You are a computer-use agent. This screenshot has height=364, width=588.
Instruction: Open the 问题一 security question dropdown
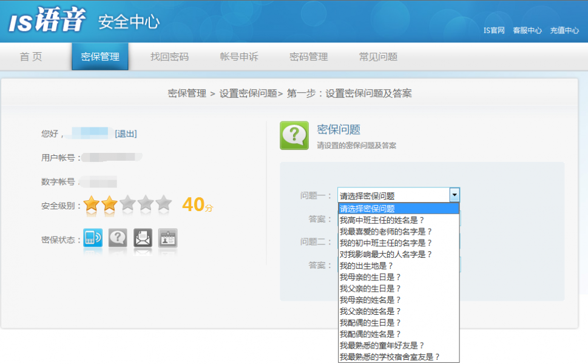(453, 194)
